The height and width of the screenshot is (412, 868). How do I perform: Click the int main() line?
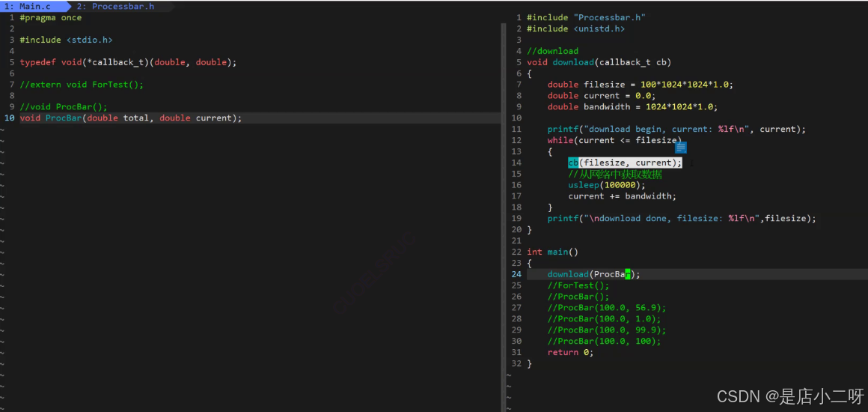pos(552,252)
